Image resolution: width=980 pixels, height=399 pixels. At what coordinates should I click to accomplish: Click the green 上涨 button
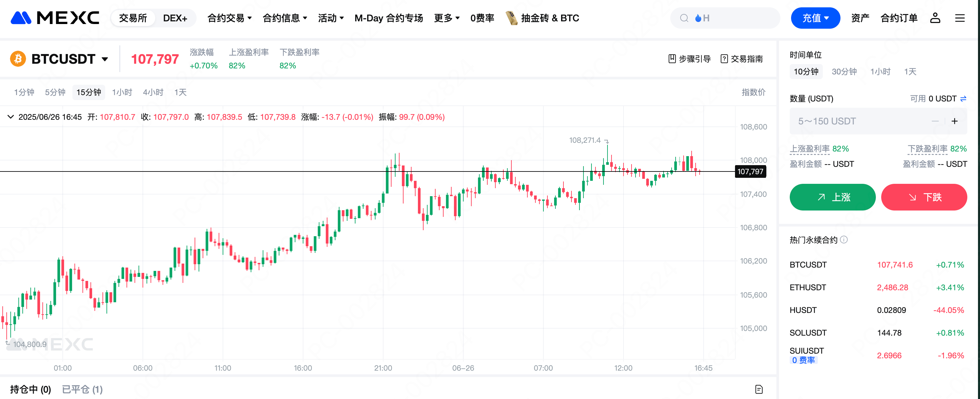[832, 197]
